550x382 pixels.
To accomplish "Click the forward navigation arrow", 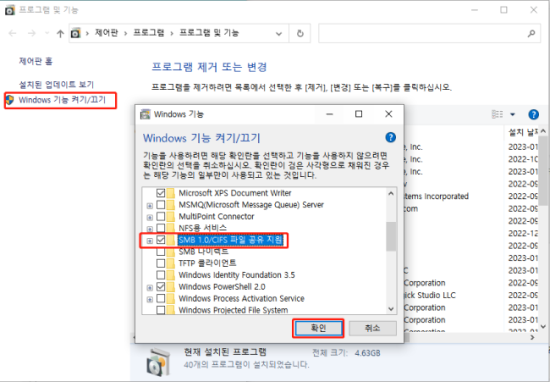I will (32, 33).
